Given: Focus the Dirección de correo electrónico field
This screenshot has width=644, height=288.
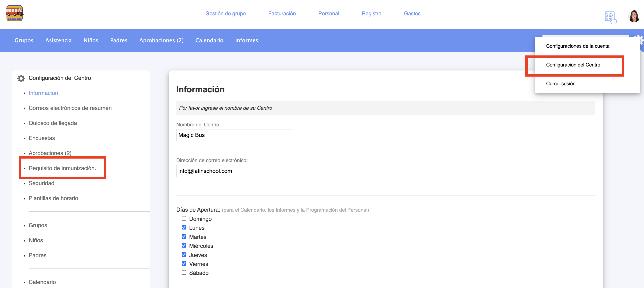Looking at the screenshot, I should (x=235, y=171).
